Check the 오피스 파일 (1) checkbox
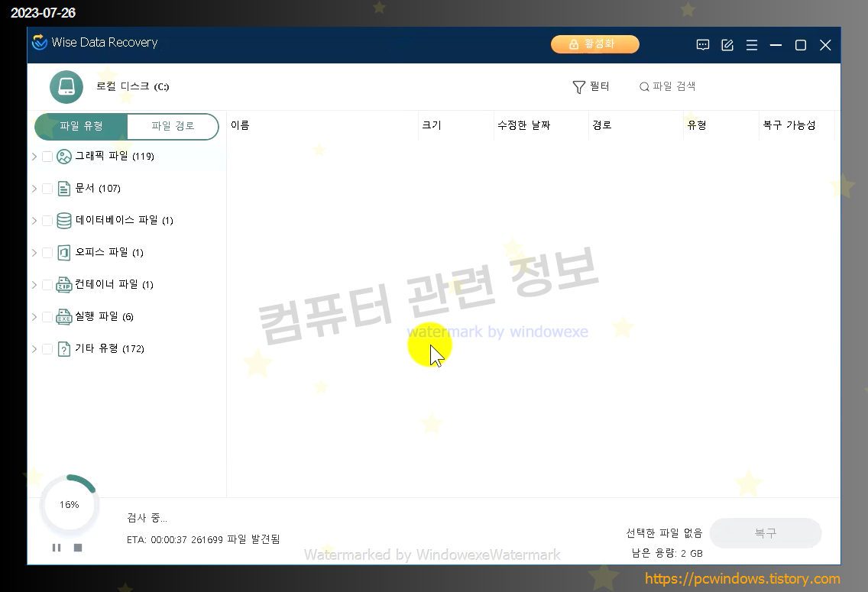Image resolution: width=868 pixels, height=592 pixels. point(47,253)
